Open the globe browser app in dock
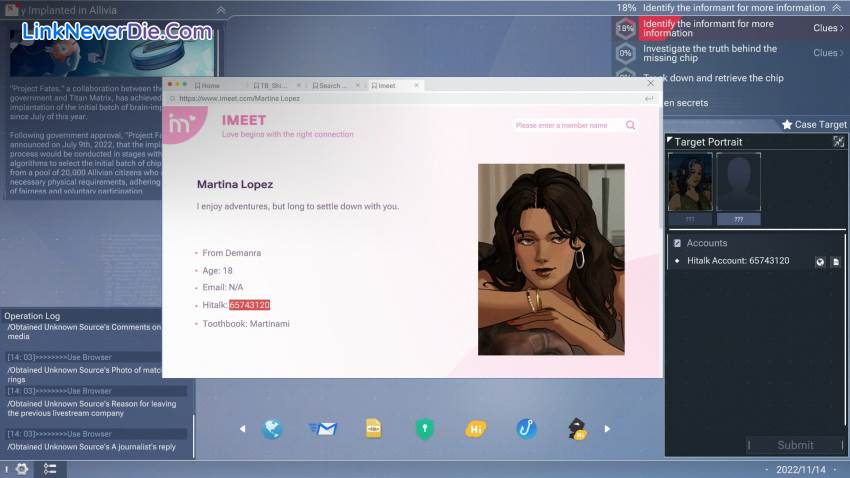The height and width of the screenshot is (478, 850). [271, 429]
